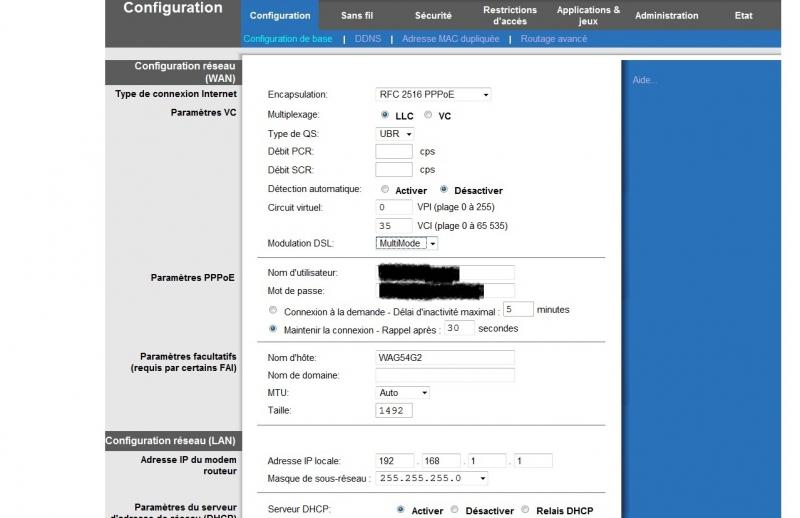The image size is (800, 518).
Task: Open the Encapsulation dropdown
Action: 433,94
